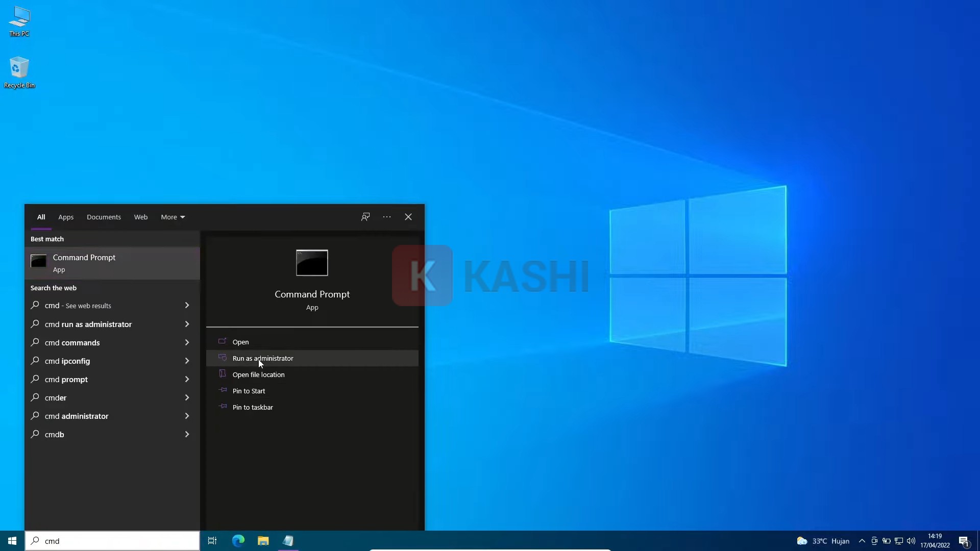Click the feedback icon in the search window
Screen dimensions: 980x551
tap(365, 217)
